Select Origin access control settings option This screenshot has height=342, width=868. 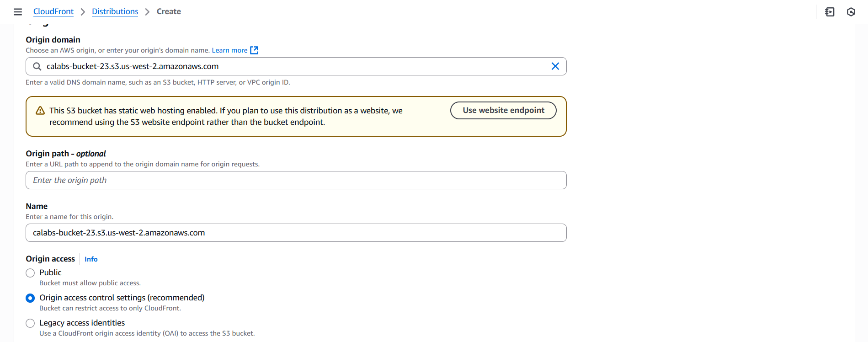tap(30, 298)
